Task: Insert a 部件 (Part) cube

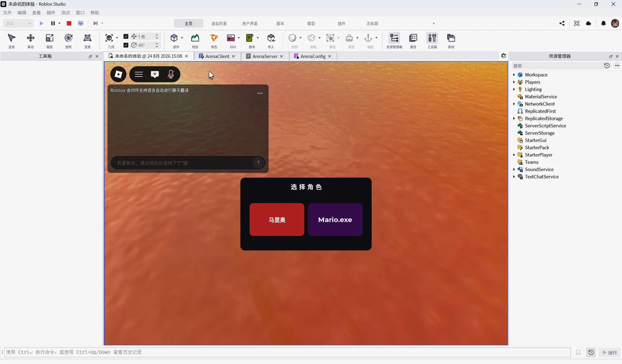Action: (174, 38)
